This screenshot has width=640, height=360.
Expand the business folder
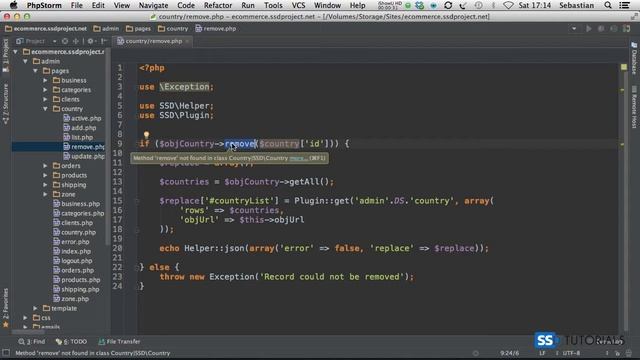(x=45, y=80)
